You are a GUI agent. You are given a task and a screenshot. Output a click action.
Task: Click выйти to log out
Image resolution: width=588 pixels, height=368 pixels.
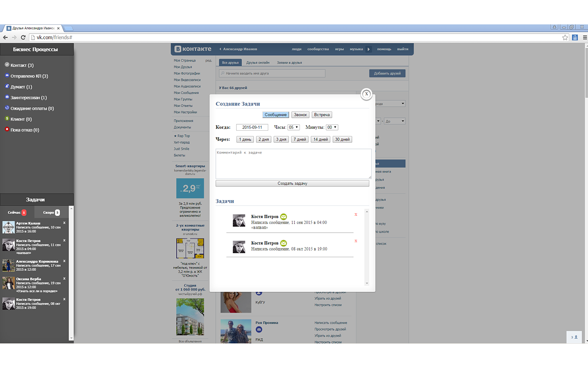pyautogui.click(x=403, y=49)
